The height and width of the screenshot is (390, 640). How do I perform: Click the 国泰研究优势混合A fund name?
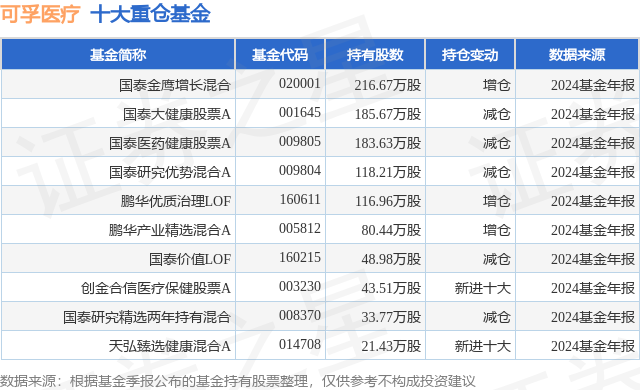(x=170, y=172)
